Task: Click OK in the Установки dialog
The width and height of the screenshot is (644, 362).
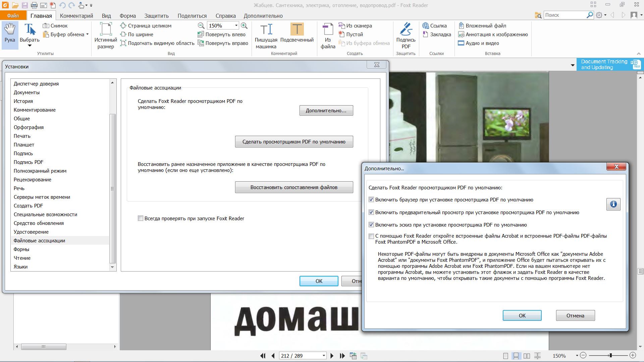Action: (x=319, y=281)
